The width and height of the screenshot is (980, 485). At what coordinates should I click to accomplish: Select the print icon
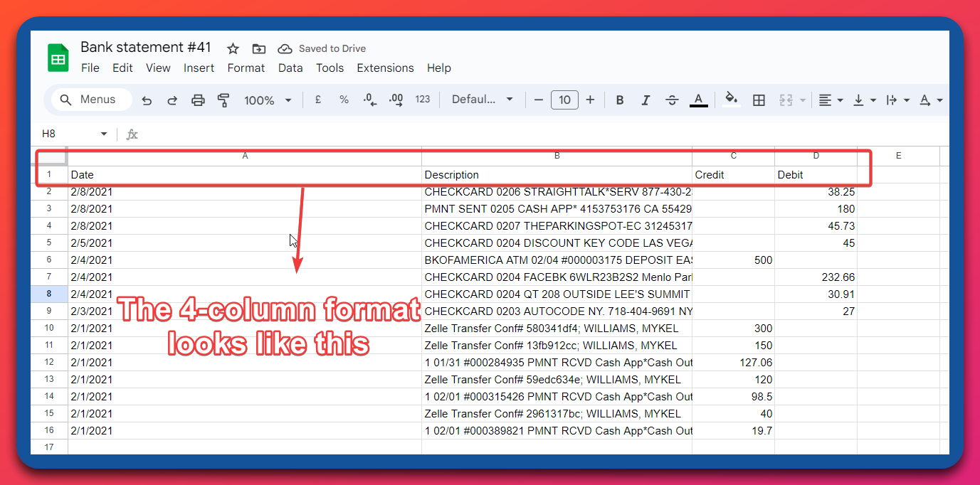[x=198, y=100]
